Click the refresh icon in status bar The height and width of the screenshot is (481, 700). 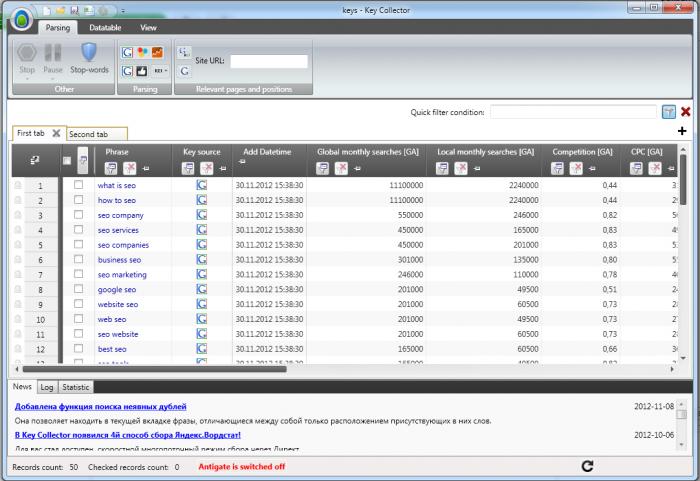tap(588, 466)
